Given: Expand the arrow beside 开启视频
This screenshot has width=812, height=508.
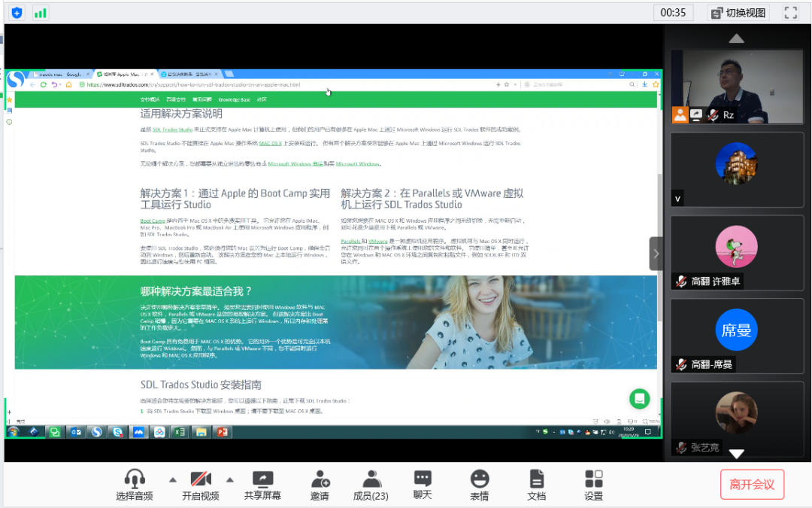Looking at the screenshot, I should coord(230,479).
